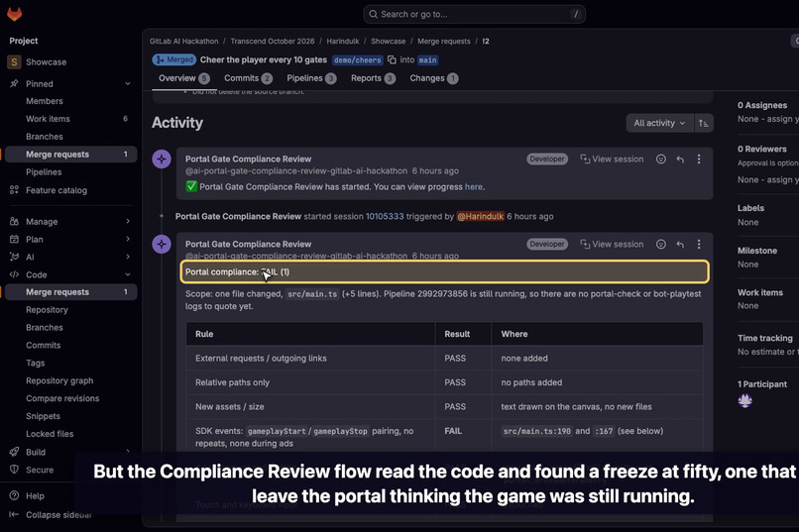Copy the demo/cheers branch name icon
The image size is (799, 532).
[392, 59]
